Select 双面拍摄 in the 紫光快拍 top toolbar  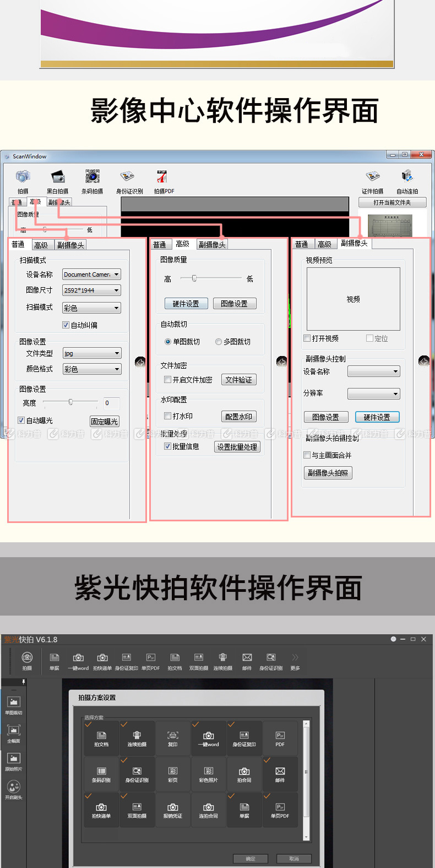199,662
